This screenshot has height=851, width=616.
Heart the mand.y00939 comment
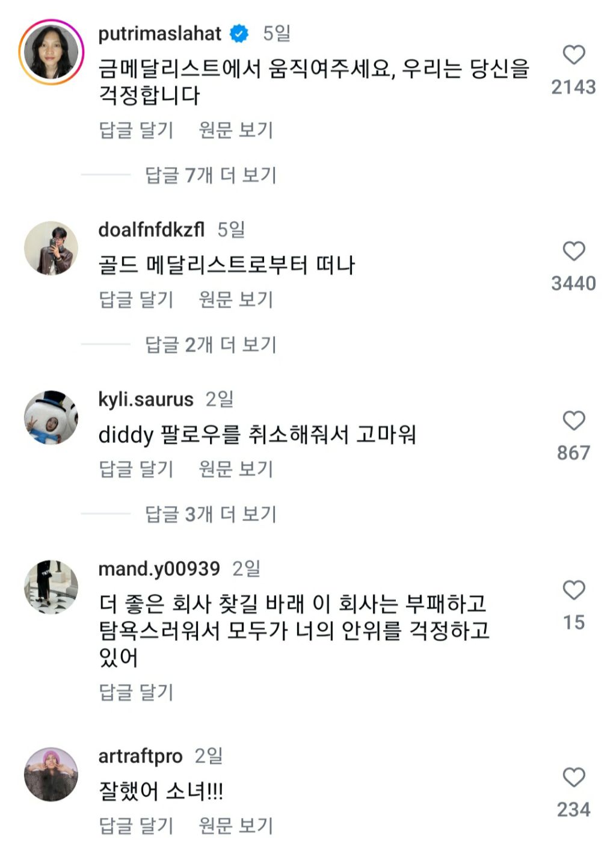click(x=573, y=590)
